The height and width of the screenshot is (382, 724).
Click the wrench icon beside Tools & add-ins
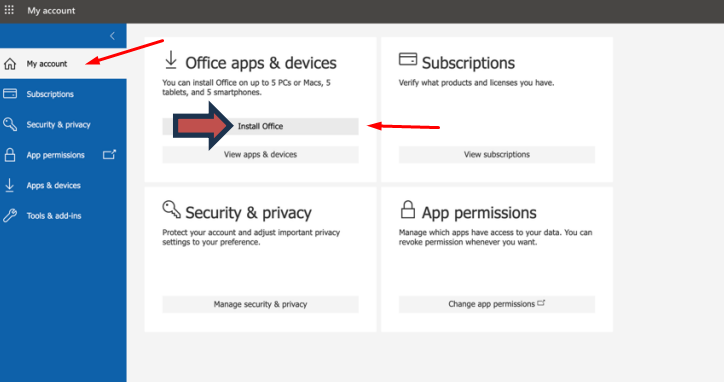click(10, 216)
